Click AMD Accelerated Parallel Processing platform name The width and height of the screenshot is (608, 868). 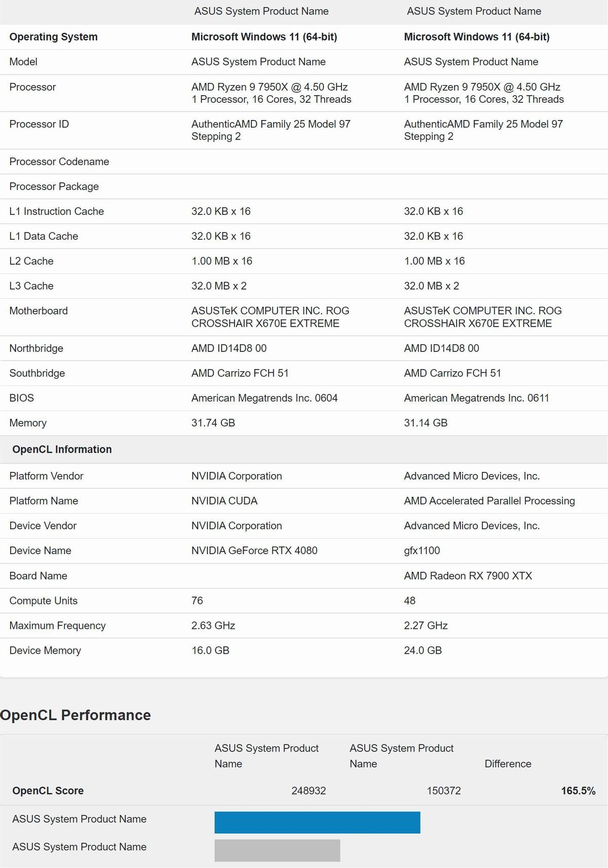(489, 501)
